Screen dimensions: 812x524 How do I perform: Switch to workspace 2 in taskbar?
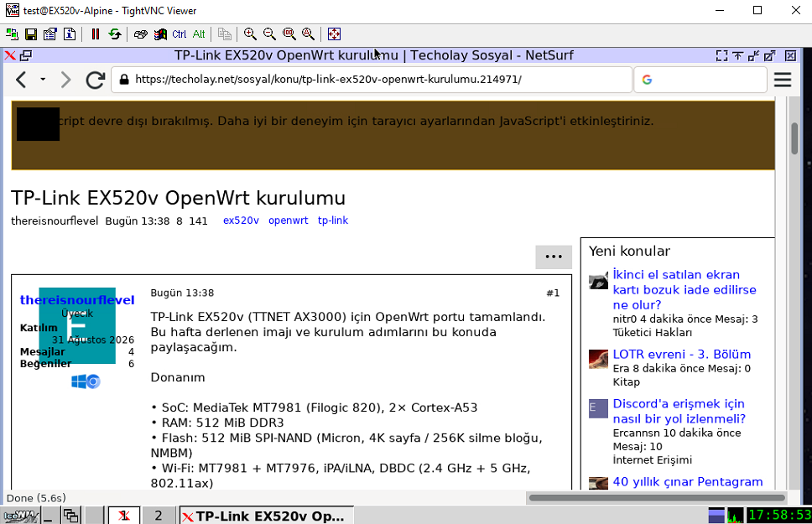click(x=158, y=516)
